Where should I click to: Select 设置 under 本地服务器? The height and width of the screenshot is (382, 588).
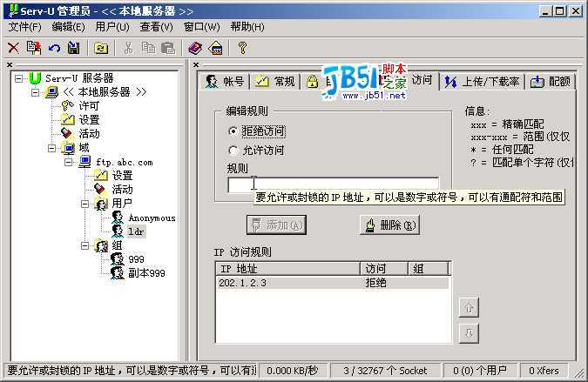[x=89, y=120]
